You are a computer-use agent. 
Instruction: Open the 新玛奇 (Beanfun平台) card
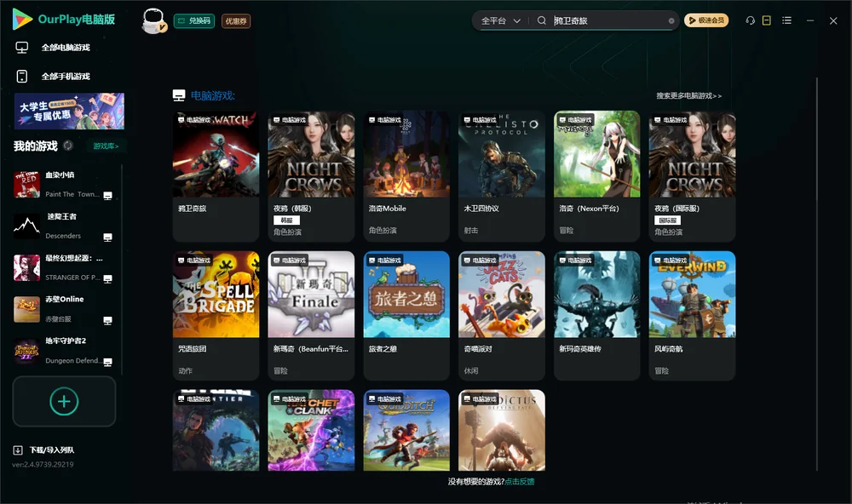[311, 316]
